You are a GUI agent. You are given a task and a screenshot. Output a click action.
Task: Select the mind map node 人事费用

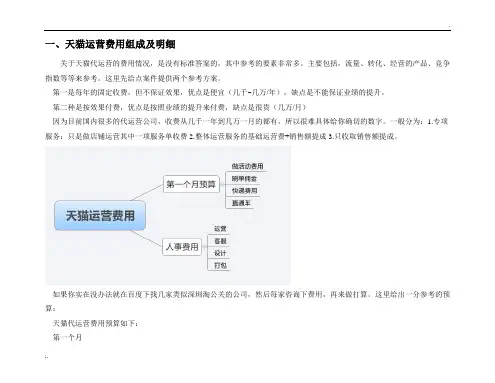pyautogui.click(x=182, y=247)
